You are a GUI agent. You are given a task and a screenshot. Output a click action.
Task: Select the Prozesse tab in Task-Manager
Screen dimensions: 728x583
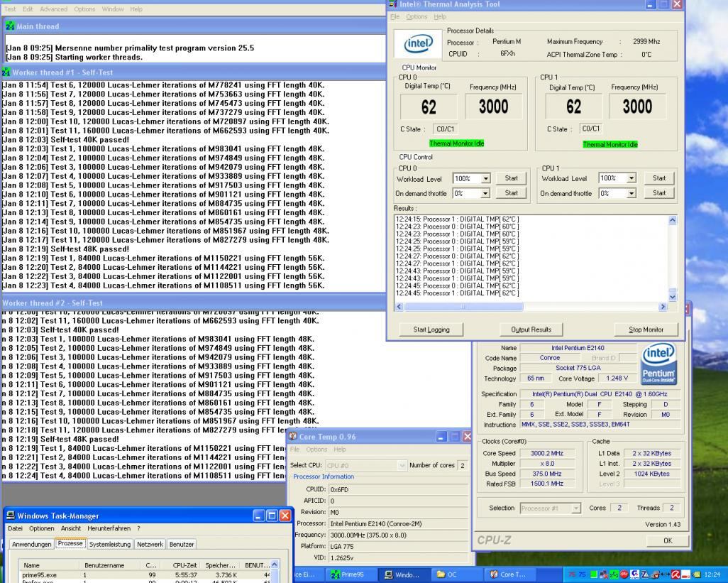tap(70, 543)
